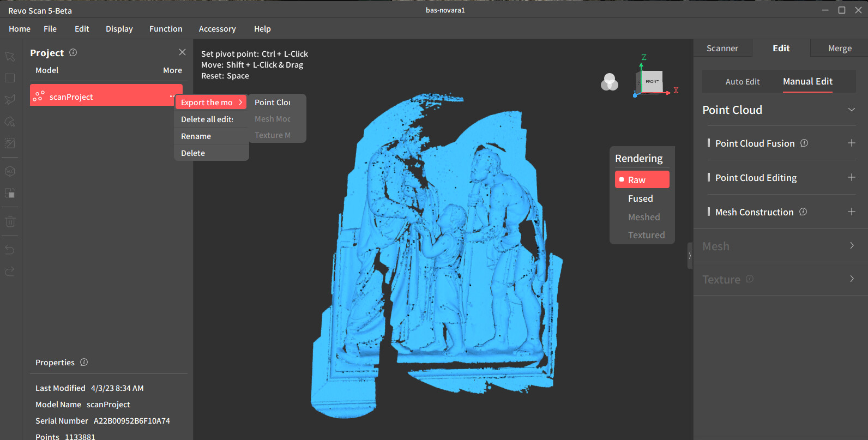Select Meshed rendering mode
This screenshot has width=868, height=440.
(x=643, y=217)
